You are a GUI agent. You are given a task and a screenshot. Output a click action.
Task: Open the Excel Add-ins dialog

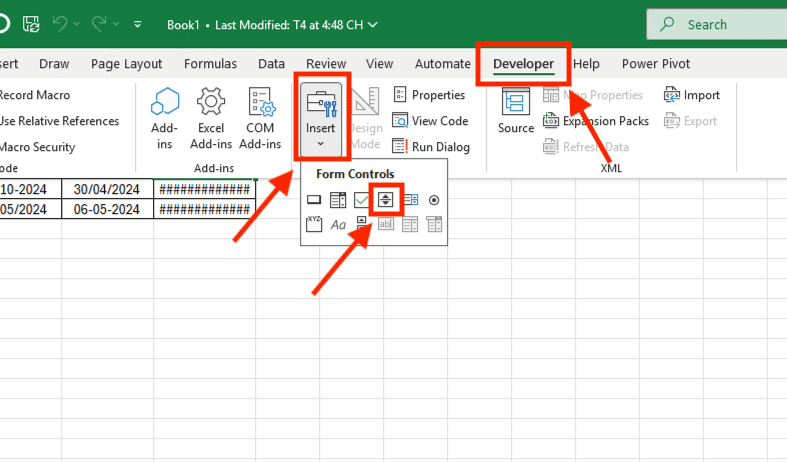211,118
